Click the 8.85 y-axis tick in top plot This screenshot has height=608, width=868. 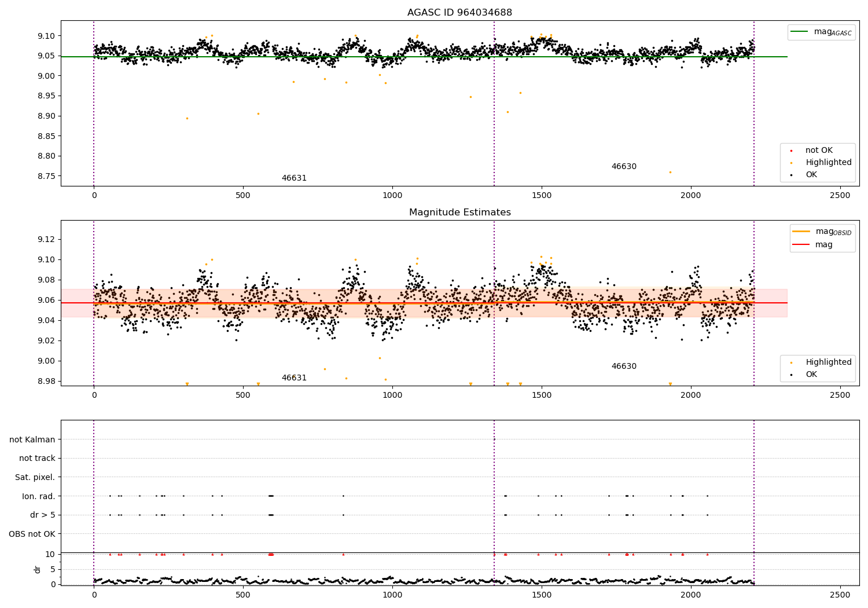click(x=46, y=137)
